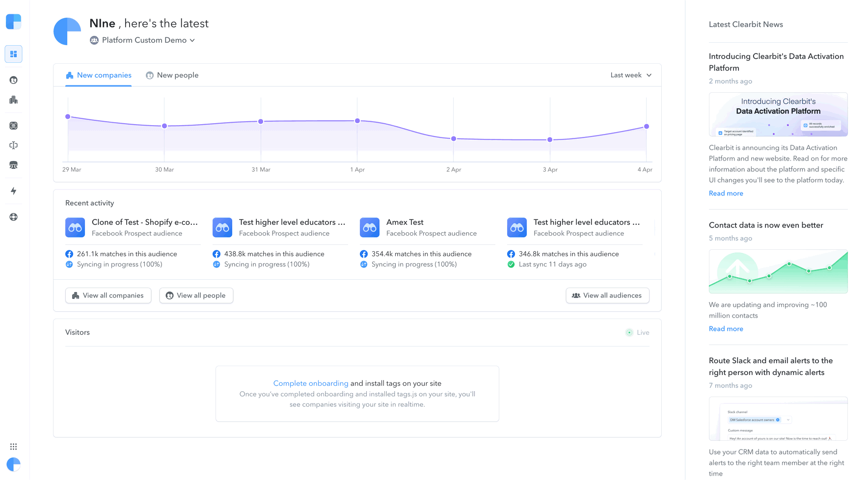Viewport: 868px width, 480px height.
Task: Select the 31 Mar chart data point
Action: tap(261, 121)
